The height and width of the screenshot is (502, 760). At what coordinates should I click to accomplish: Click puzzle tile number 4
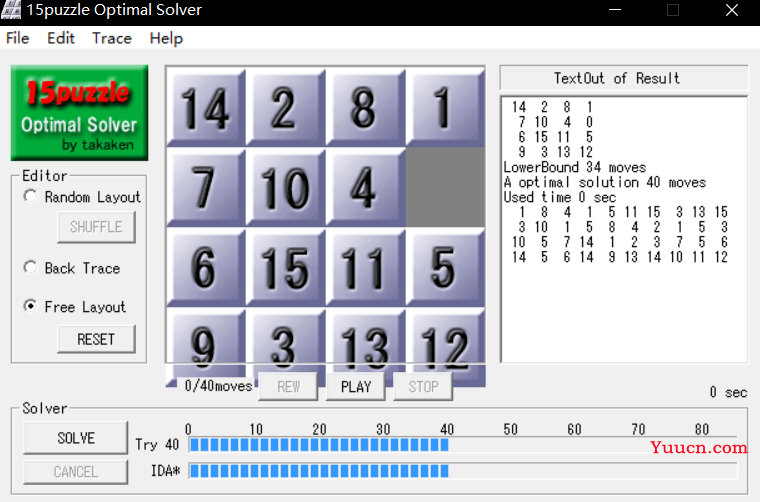click(x=365, y=186)
